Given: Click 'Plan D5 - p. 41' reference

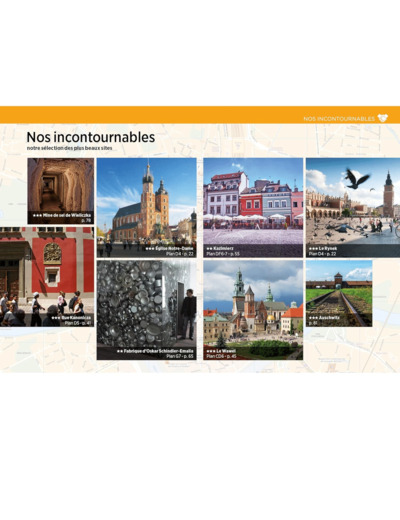Looking at the screenshot, I should (x=77, y=323).
